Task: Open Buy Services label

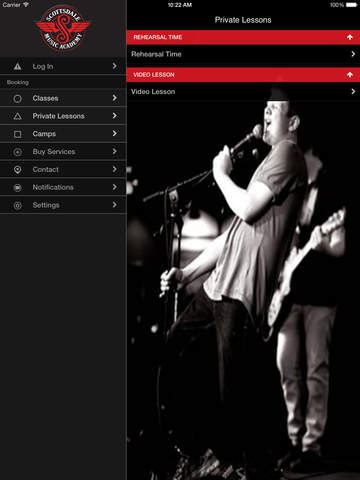Action: pyautogui.click(x=54, y=152)
